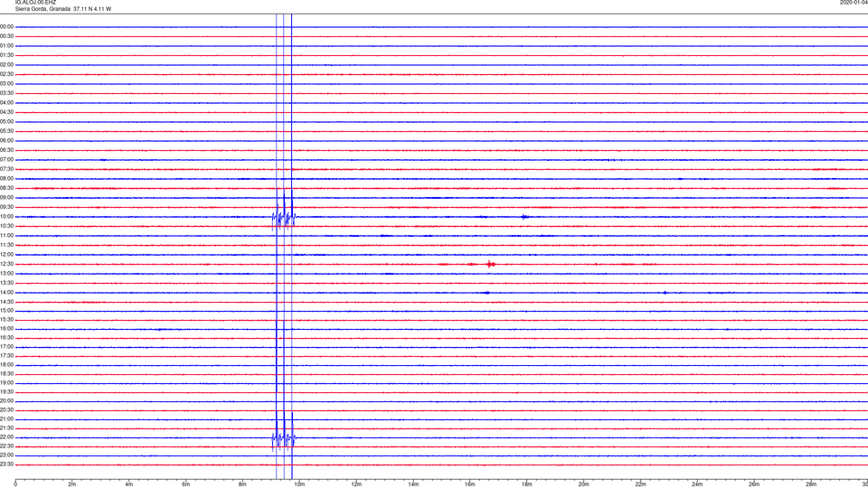
Task: Choose the 07:30 time label
Action: point(6,169)
